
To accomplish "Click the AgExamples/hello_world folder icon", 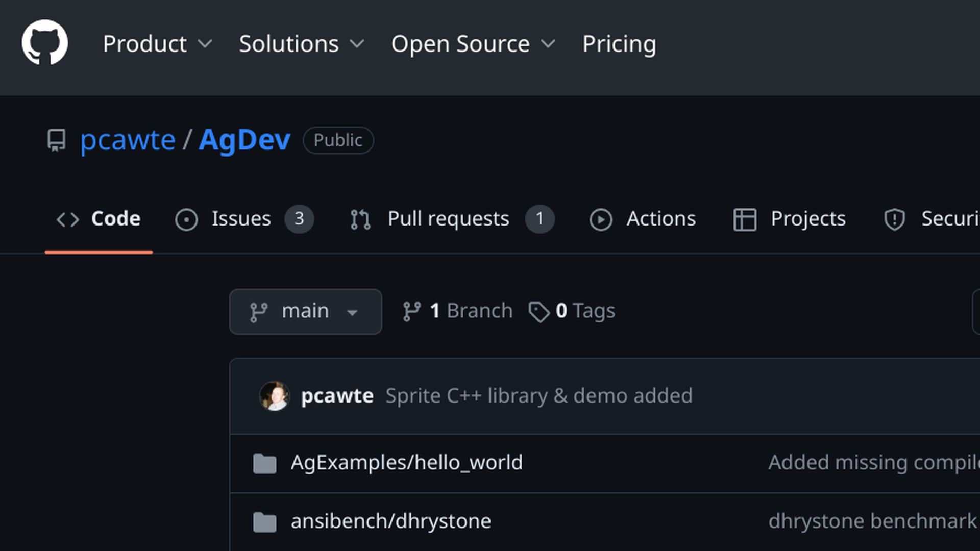I will 264,463.
